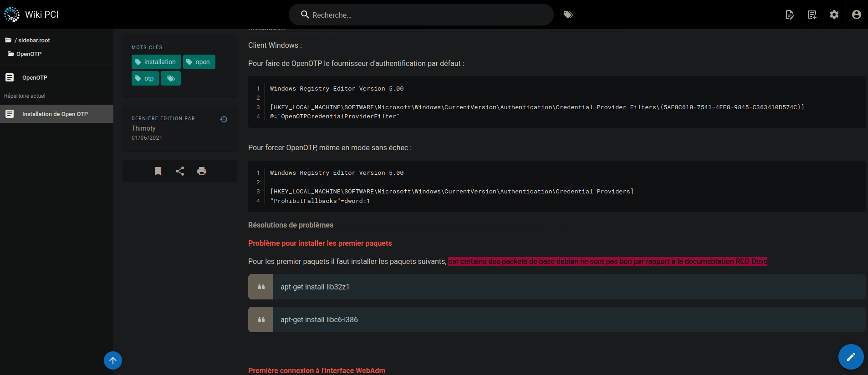Select the 'otp' tag chip

point(145,78)
